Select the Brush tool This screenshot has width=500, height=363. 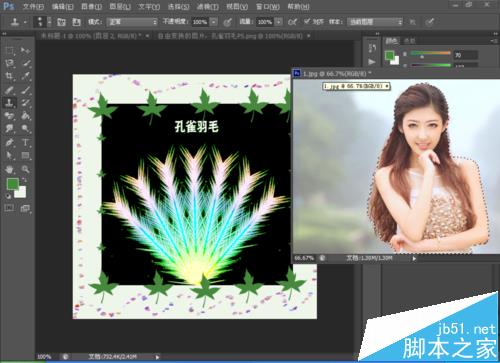(x=25, y=90)
